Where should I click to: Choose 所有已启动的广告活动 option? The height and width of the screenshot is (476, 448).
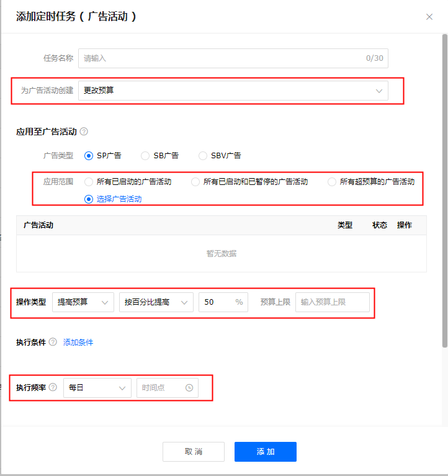(x=89, y=182)
